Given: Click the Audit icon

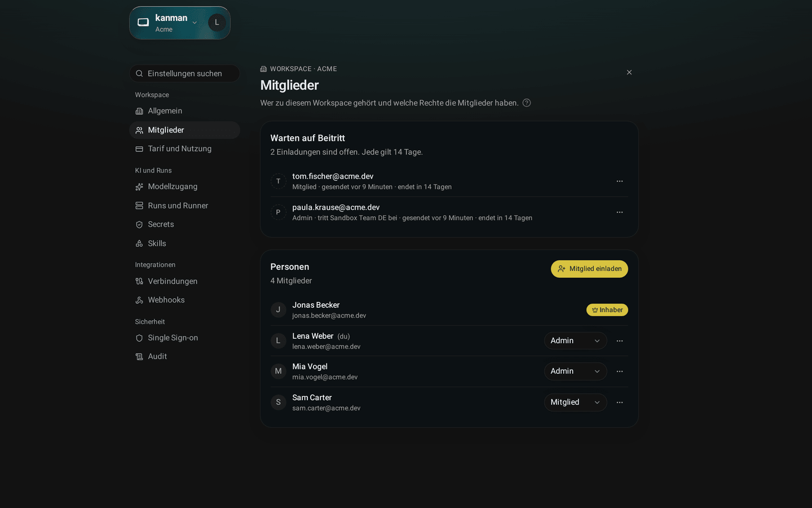Looking at the screenshot, I should click(x=139, y=357).
